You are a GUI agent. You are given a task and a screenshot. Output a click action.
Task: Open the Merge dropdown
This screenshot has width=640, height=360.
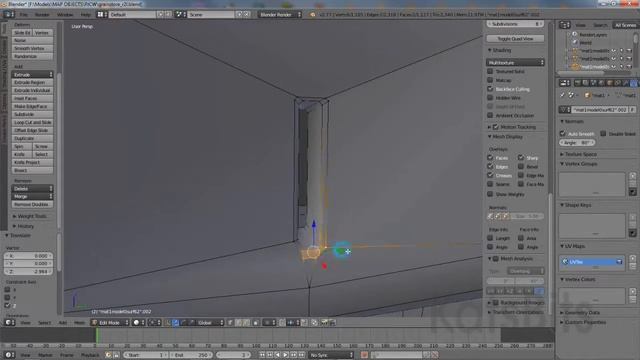click(32, 196)
